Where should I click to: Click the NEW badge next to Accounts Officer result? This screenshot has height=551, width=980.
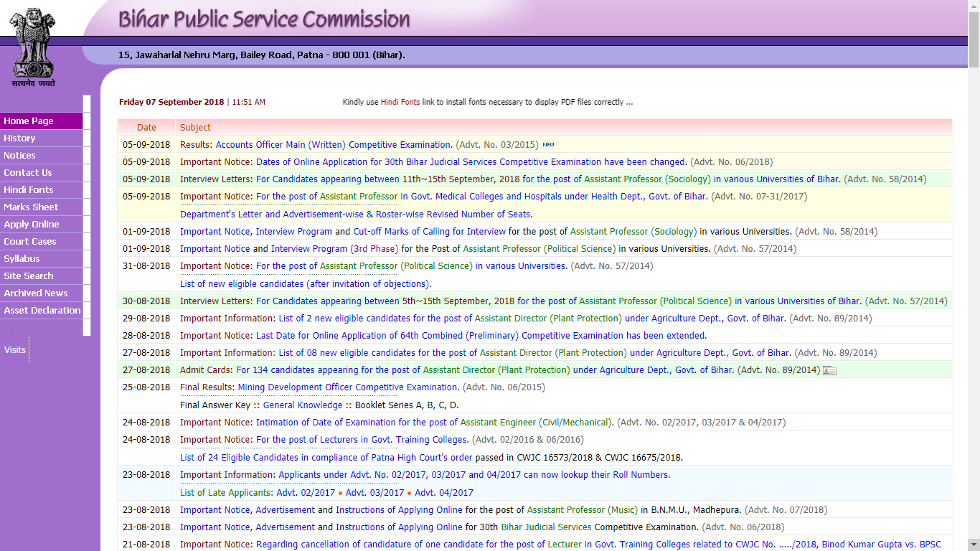(548, 145)
